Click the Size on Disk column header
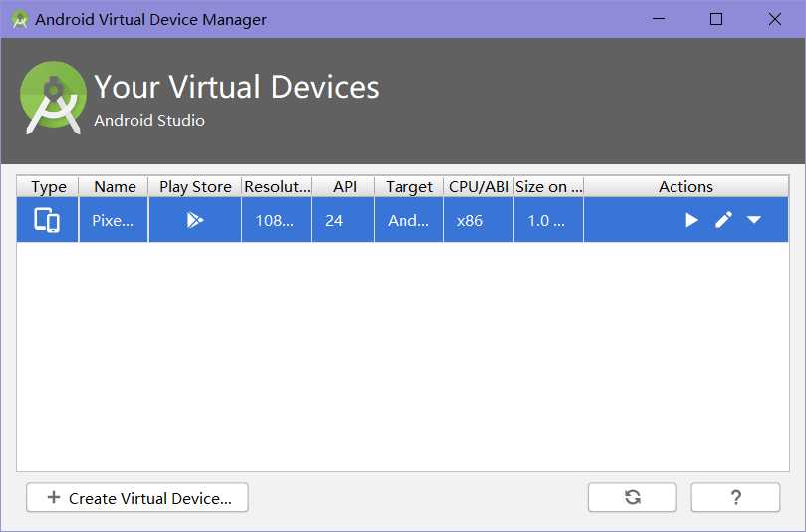Viewport: 806px width, 532px height. 549,186
